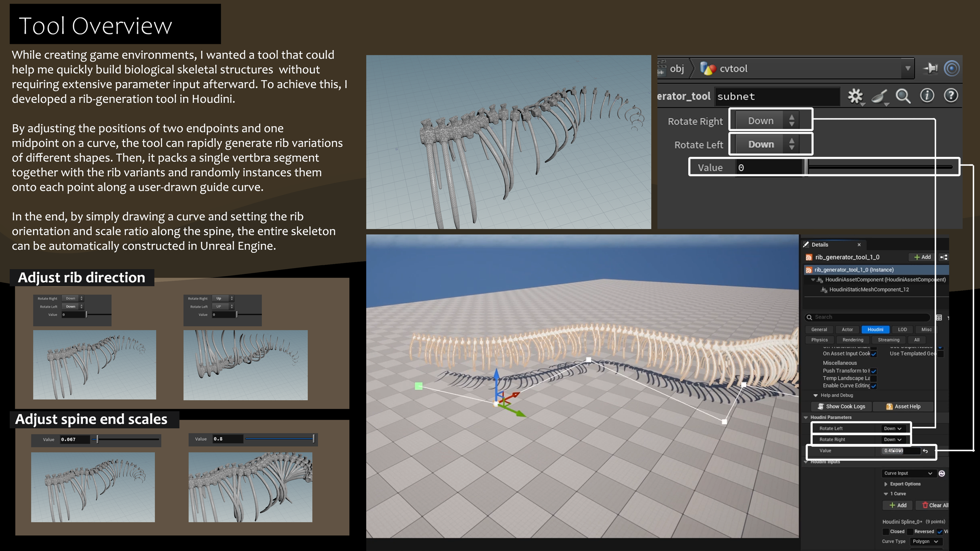
Task: Click the table view icon beside Search
Action: pyautogui.click(x=939, y=317)
